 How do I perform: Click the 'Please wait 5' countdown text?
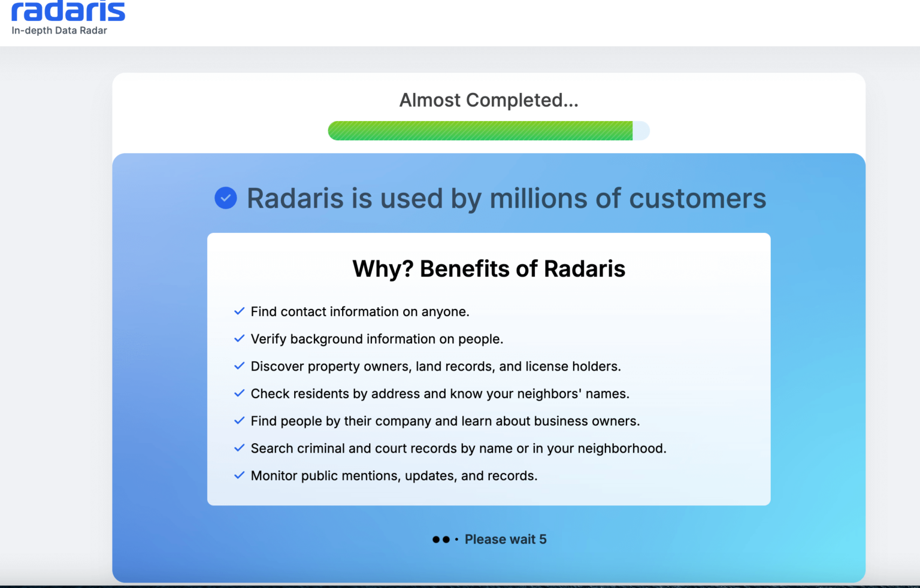(x=506, y=539)
